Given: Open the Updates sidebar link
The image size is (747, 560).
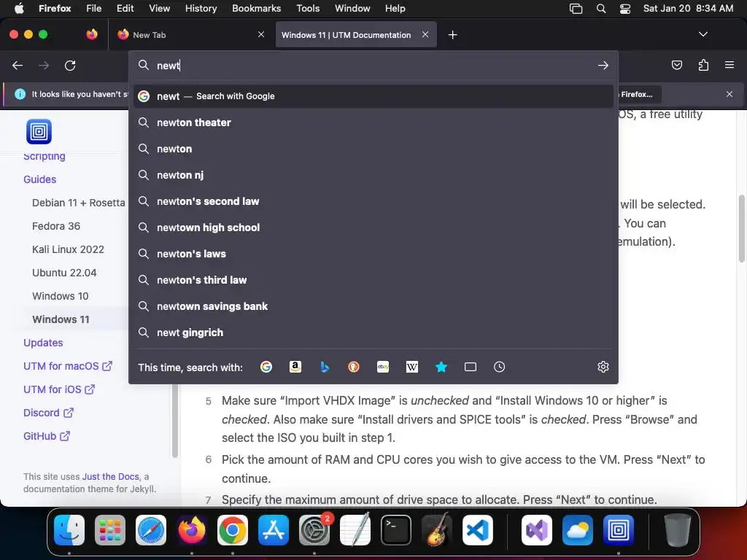Looking at the screenshot, I should coord(43,343).
